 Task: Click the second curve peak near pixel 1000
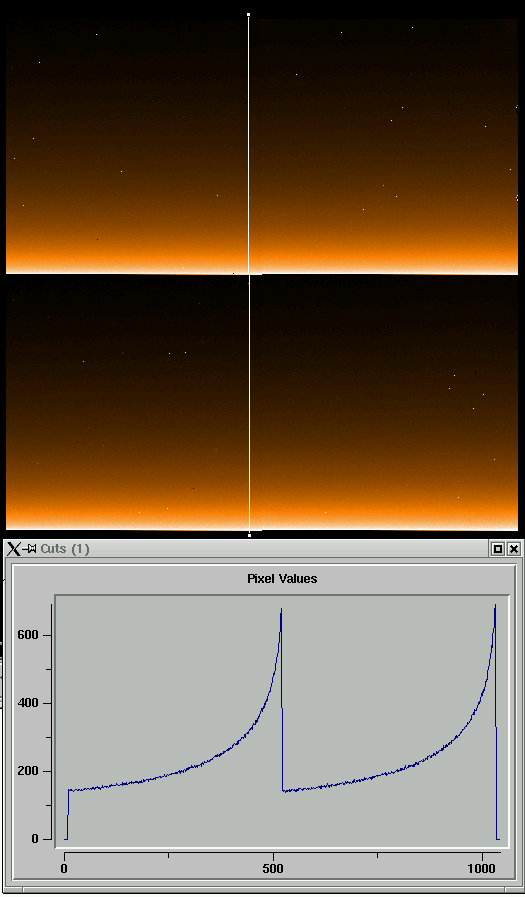click(x=495, y=606)
